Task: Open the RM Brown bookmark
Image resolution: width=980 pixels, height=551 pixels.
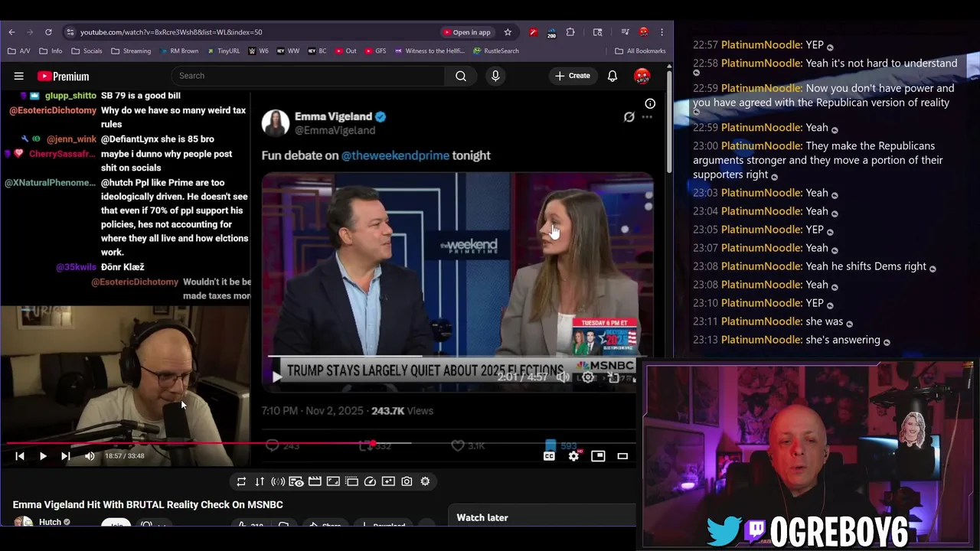Action: tap(179, 51)
